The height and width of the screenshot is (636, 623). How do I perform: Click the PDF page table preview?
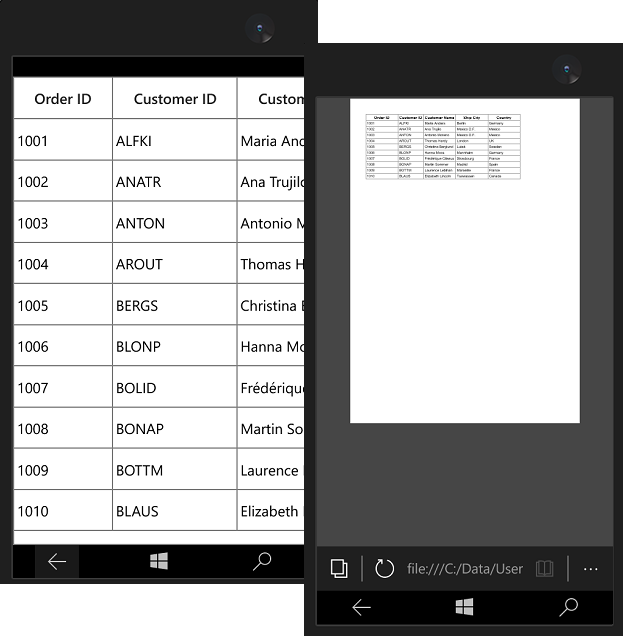[443, 147]
